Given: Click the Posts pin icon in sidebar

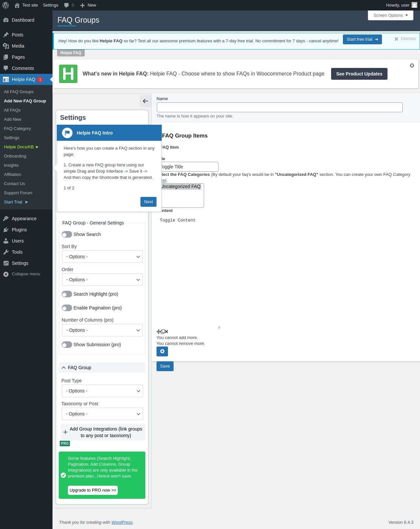Looking at the screenshot, I should [x=6, y=35].
